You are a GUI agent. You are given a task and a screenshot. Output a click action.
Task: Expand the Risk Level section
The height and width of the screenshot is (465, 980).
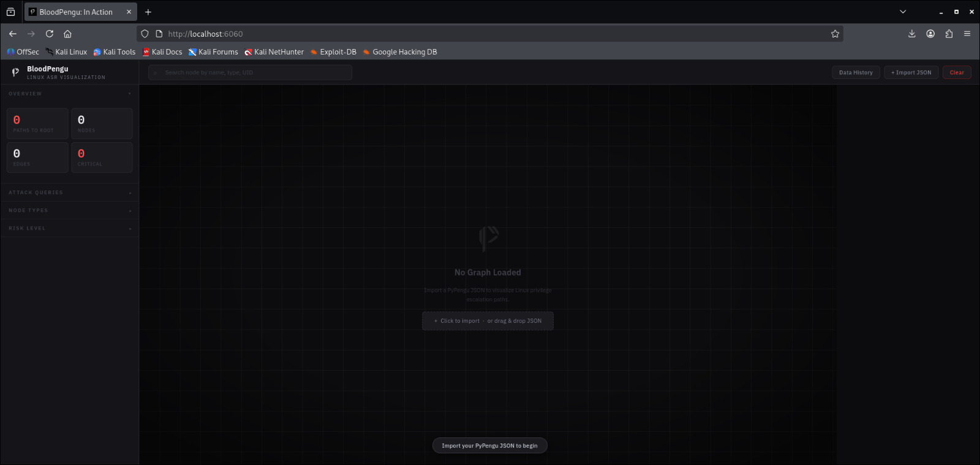click(69, 228)
